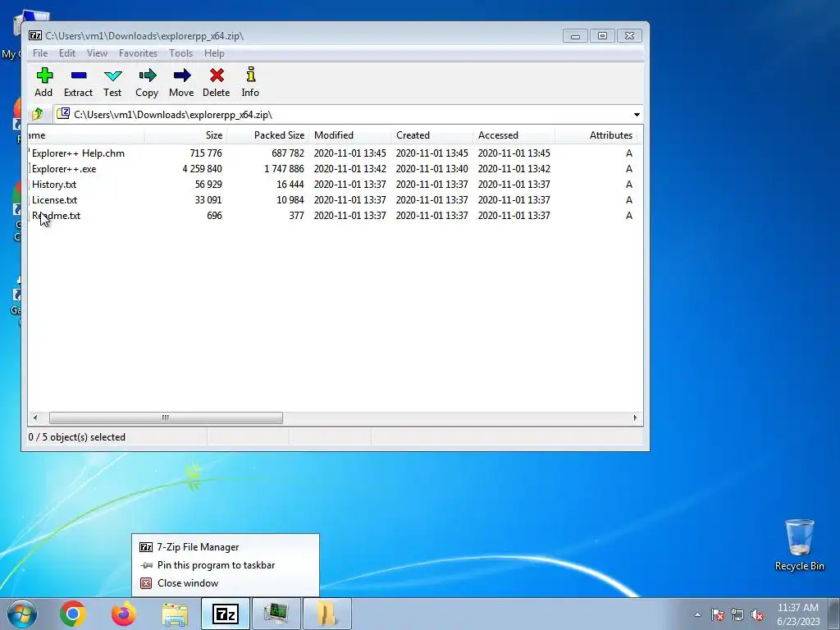Sort by the Size column header
Screen dimensions: 840x630
185,135
